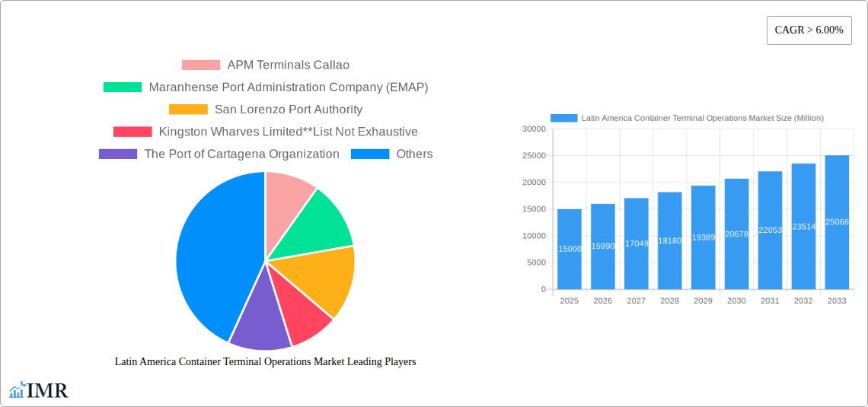Click the 15000 y-axis tick label
Image resolution: width=868 pixels, height=407 pixels.
(x=534, y=209)
